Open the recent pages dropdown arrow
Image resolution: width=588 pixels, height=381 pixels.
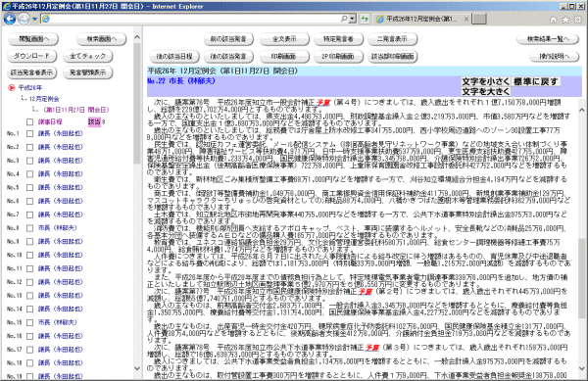pos(34,19)
